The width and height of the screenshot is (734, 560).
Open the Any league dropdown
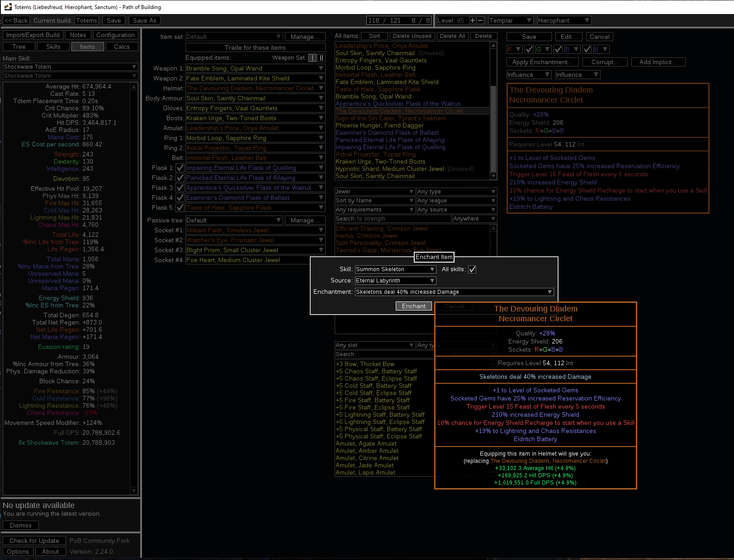[457, 201]
